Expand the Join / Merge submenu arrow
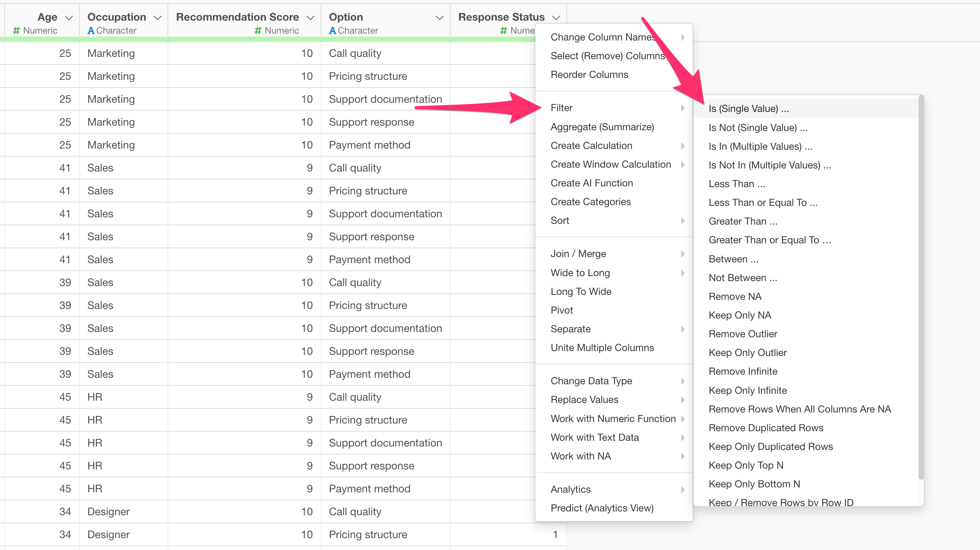The height and width of the screenshot is (550, 980). click(x=683, y=254)
